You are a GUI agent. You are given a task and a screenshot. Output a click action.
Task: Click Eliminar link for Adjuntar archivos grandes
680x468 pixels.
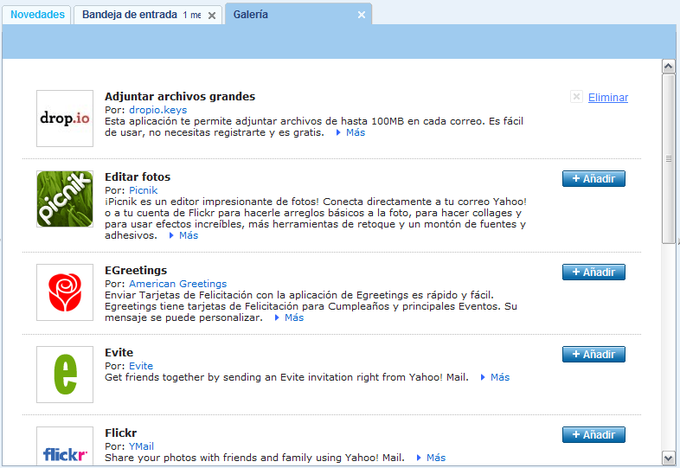tap(608, 97)
